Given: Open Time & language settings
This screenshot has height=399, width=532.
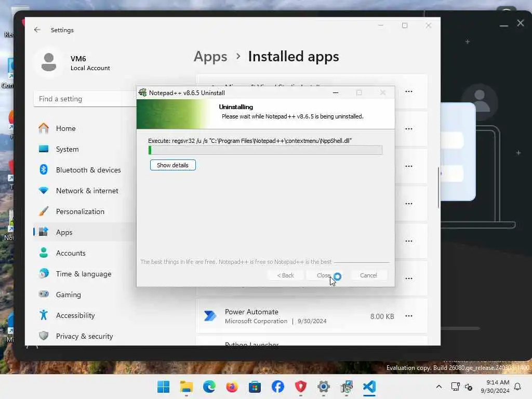Looking at the screenshot, I should pos(85,273).
